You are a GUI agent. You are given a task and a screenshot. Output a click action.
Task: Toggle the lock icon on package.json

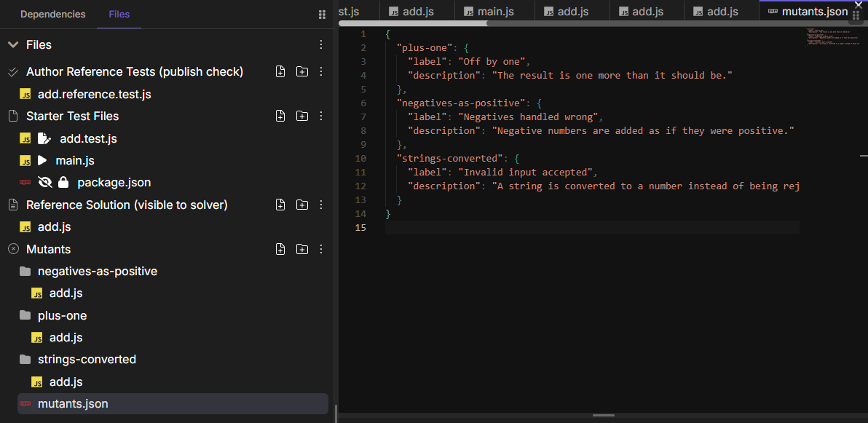pyautogui.click(x=63, y=182)
